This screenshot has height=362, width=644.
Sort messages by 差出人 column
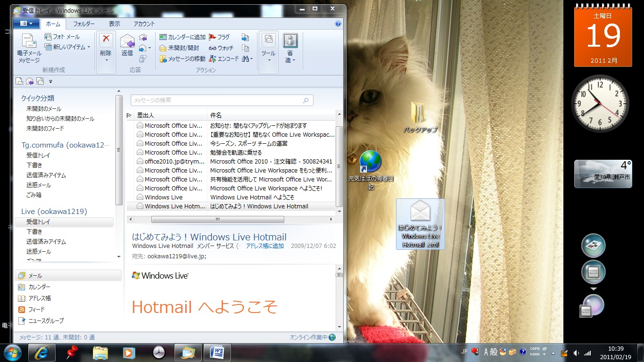pos(171,115)
